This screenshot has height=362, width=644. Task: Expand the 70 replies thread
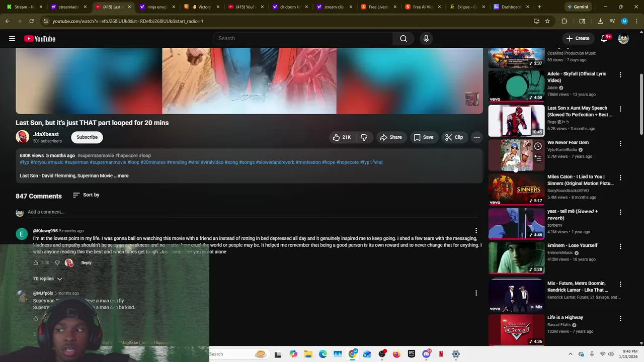click(48, 279)
